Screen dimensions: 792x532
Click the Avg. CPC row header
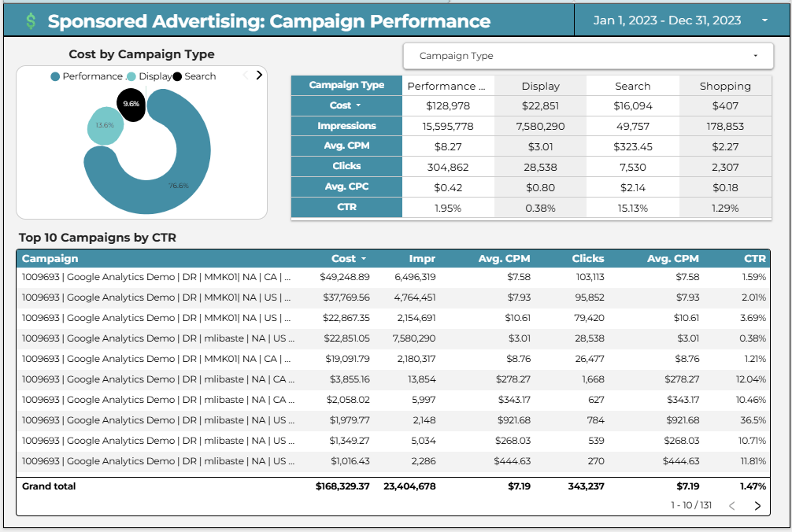346,187
